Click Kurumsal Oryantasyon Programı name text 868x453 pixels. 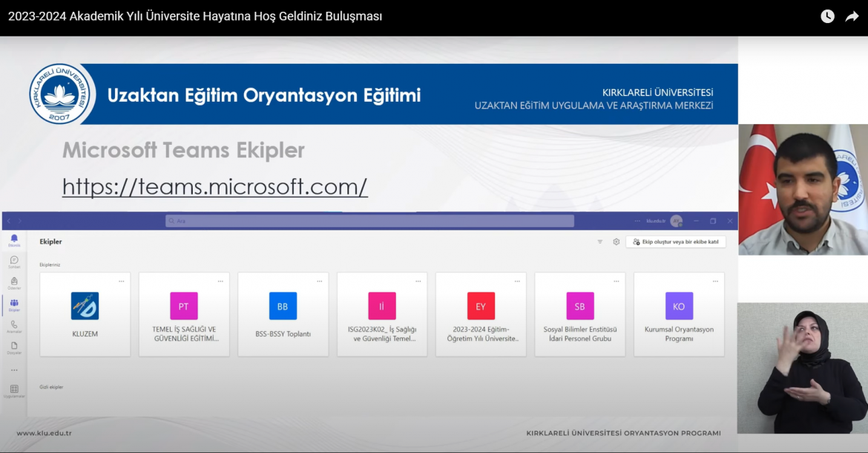680,334
